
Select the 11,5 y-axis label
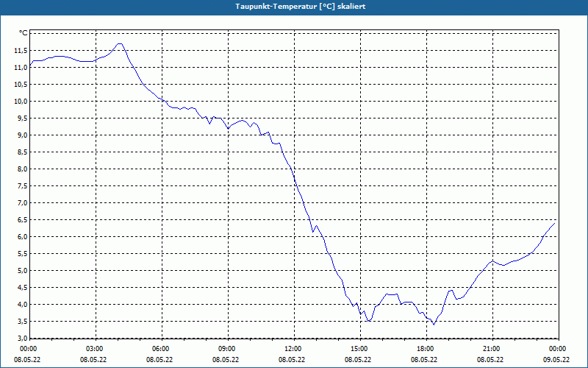click(x=21, y=51)
